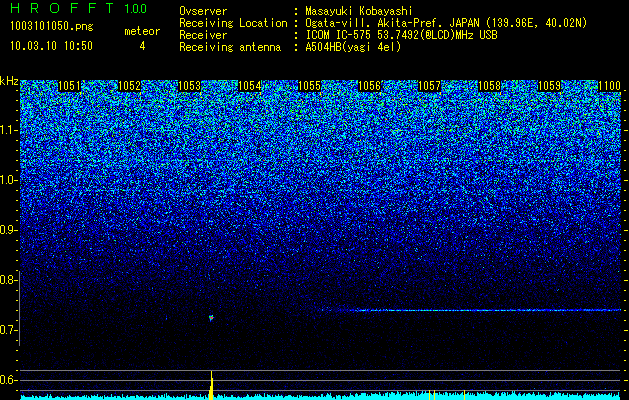The width and height of the screenshot is (629, 400).
Task: Click the kHz axis unit label
Action: tap(9, 81)
